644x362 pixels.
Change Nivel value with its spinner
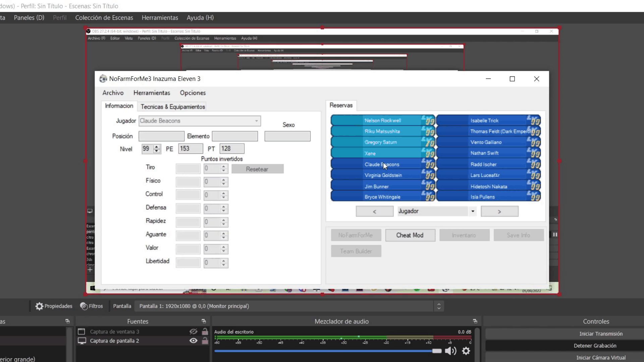[157, 149]
